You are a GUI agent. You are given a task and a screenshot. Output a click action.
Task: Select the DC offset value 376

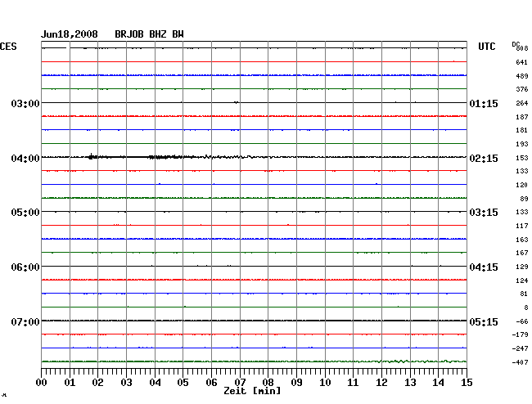522,89
